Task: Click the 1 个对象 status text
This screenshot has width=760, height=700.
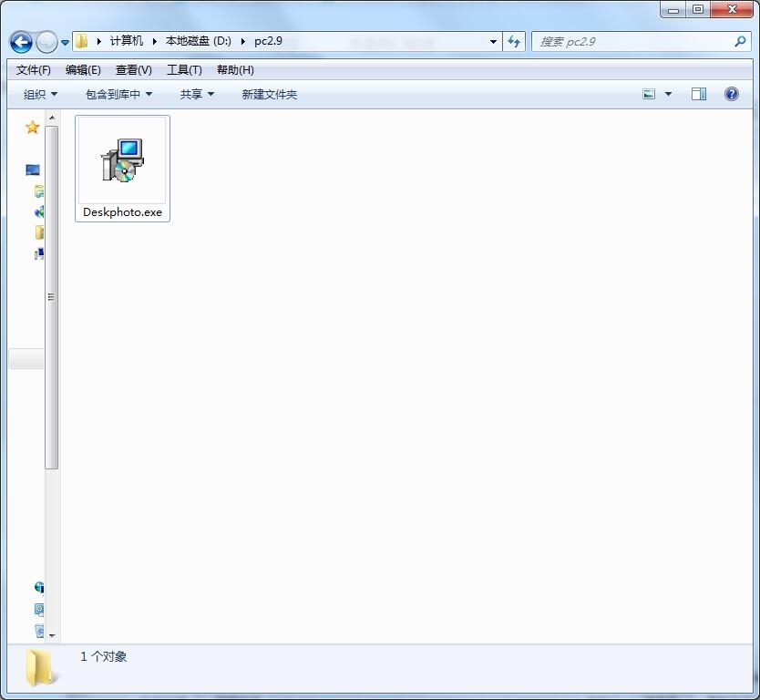Action: click(103, 657)
